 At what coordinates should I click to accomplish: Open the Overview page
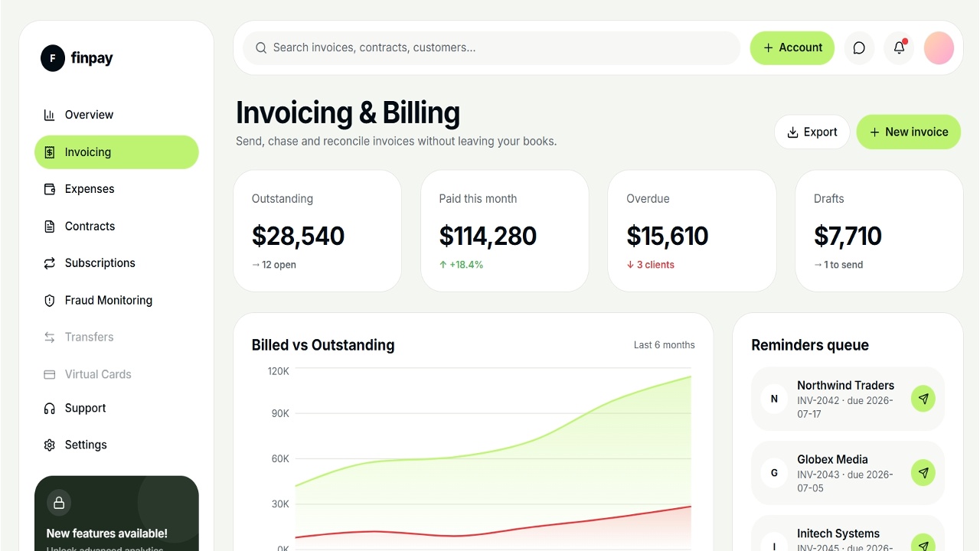(116, 115)
